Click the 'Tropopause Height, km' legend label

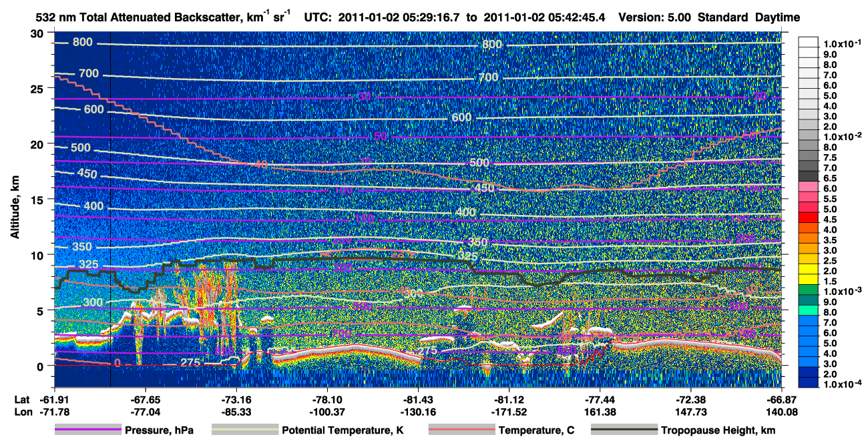click(718, 430)
